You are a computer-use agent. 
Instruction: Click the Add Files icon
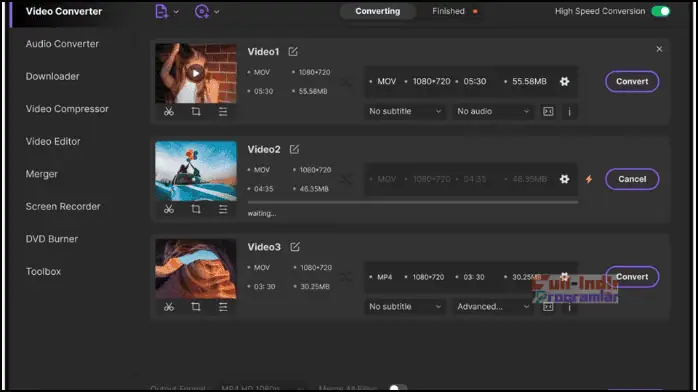click(x=162, y=12)
